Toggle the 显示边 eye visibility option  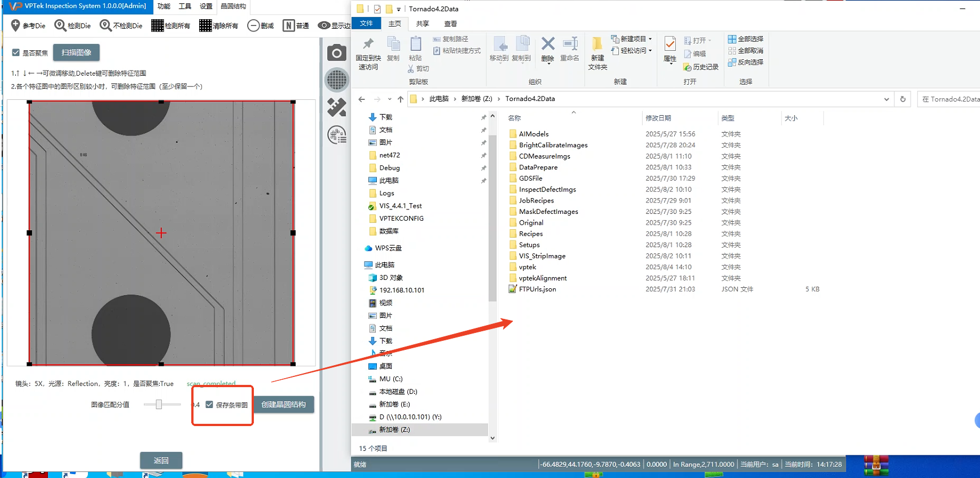[334, 25]
